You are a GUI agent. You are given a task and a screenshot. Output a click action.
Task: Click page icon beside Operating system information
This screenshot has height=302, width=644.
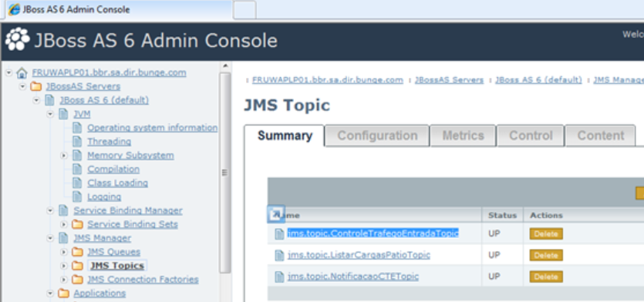[x=77, y=128]
